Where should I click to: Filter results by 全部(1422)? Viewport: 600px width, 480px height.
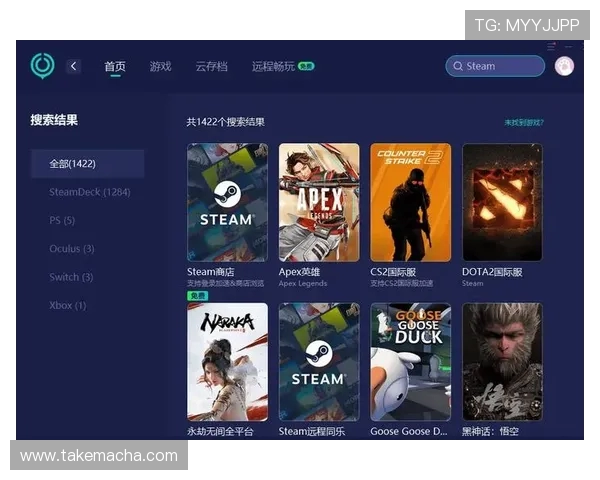click(87, 163)
